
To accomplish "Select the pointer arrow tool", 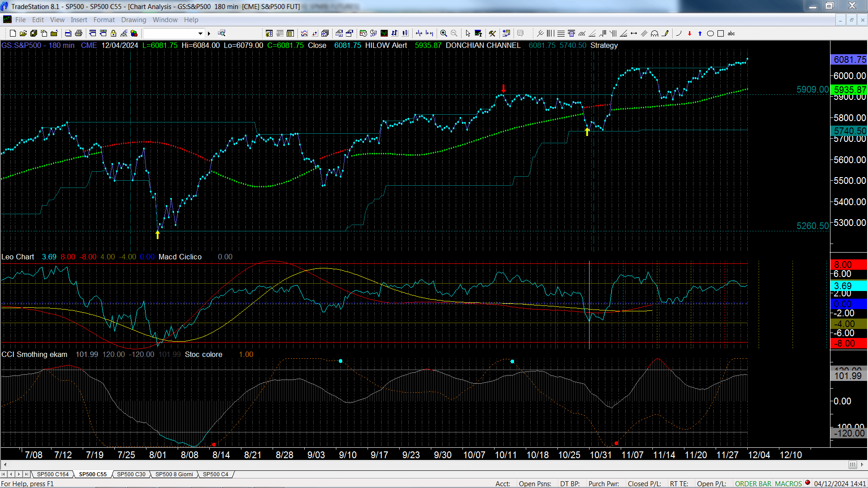I will pyautogui.click(x=468, y=33).
